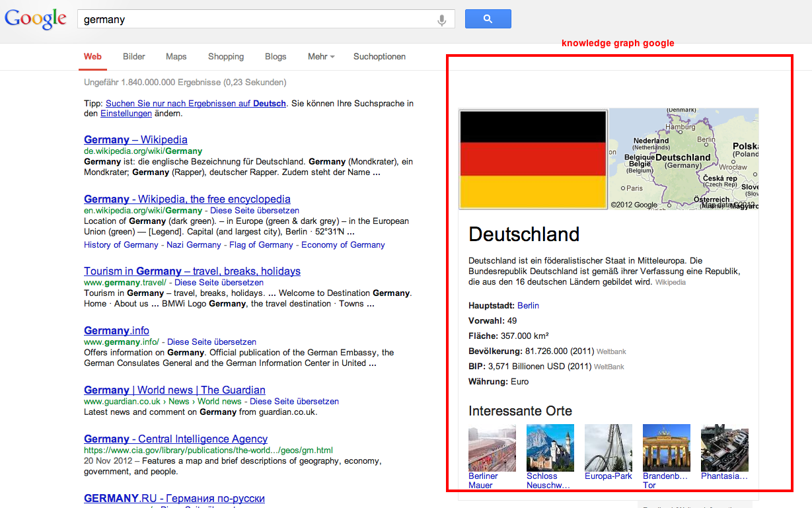
Task: Select the Web tab
Action: (x=92, y=57)
